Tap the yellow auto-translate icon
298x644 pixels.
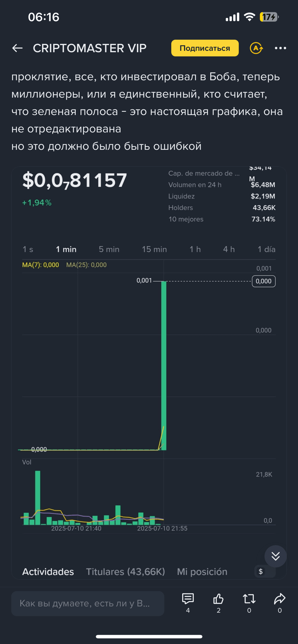click(x=256, y=48)
